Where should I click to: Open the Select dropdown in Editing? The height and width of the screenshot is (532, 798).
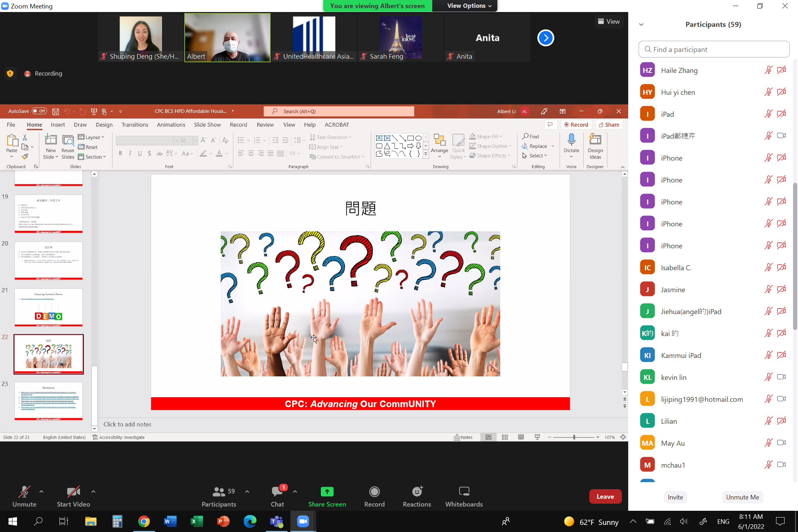click(x=535, y=156)
